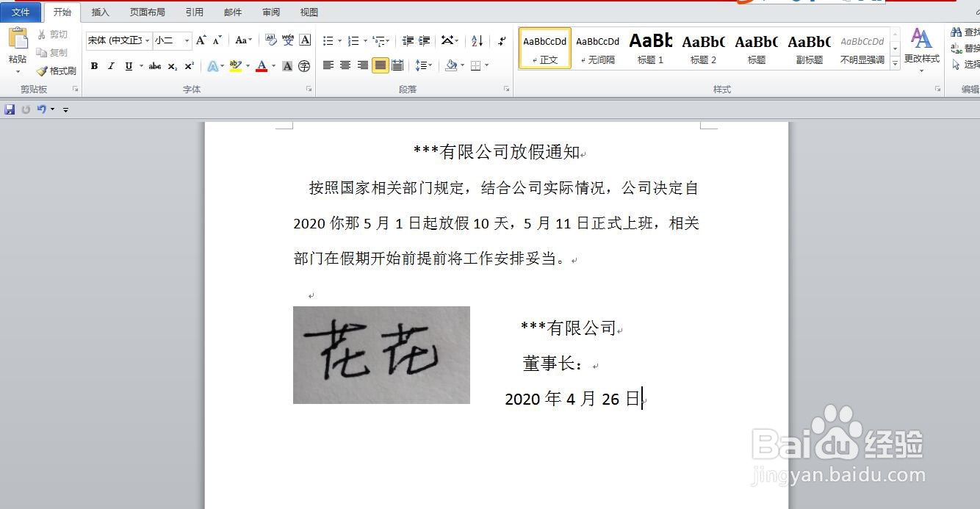Apply the yellow text highlight color

click(x=235, y=66)
